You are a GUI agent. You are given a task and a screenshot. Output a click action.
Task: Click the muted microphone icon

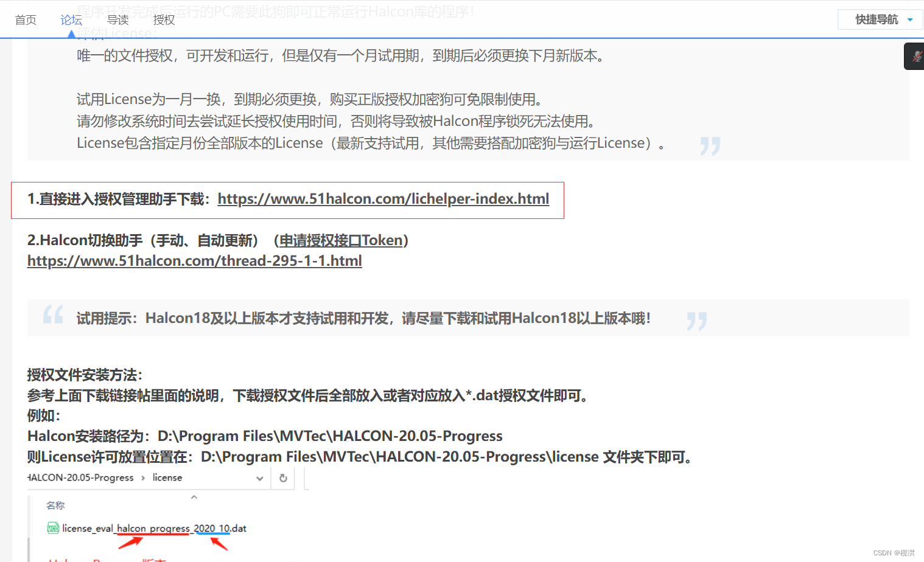[916, 57]
